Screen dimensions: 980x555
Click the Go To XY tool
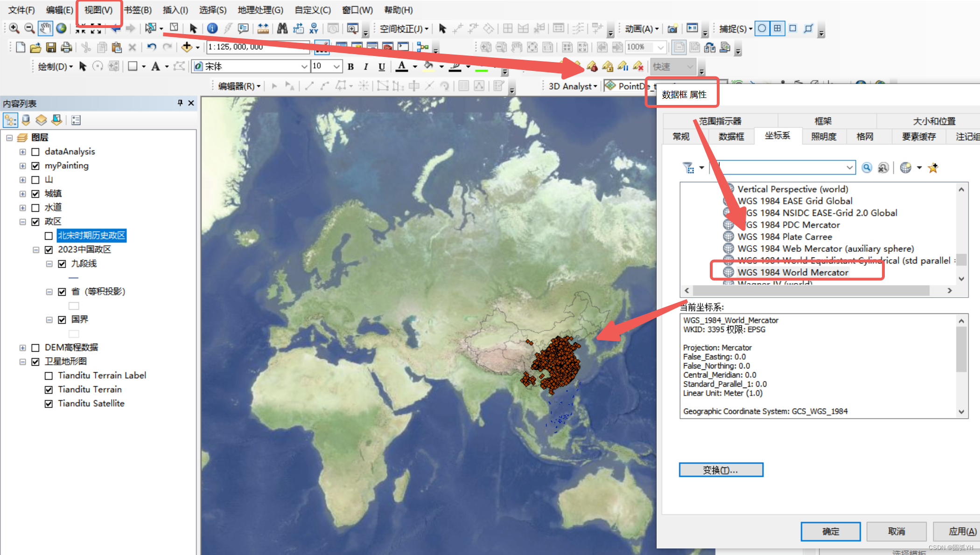[x=314, y=28]
